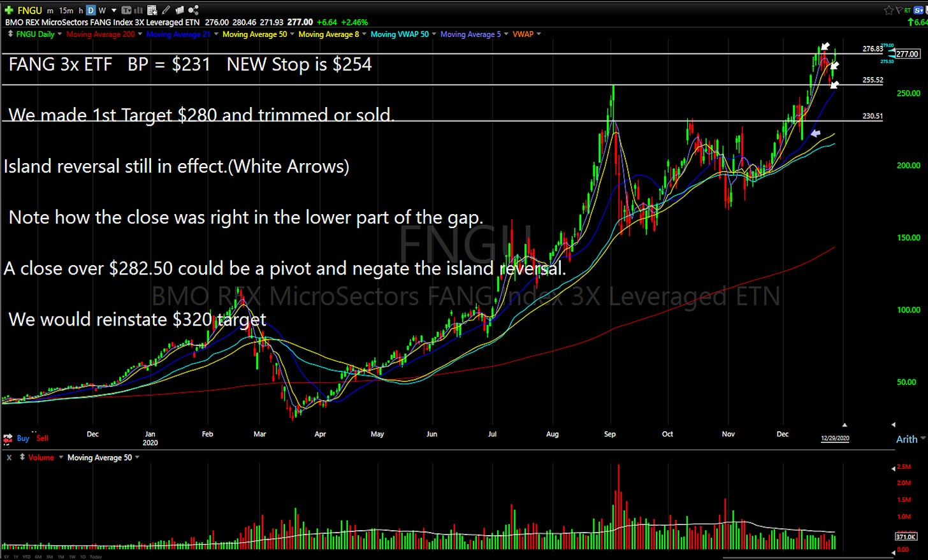
Task: Click the triangle at top of the volume scale
Action: [892, 468]
